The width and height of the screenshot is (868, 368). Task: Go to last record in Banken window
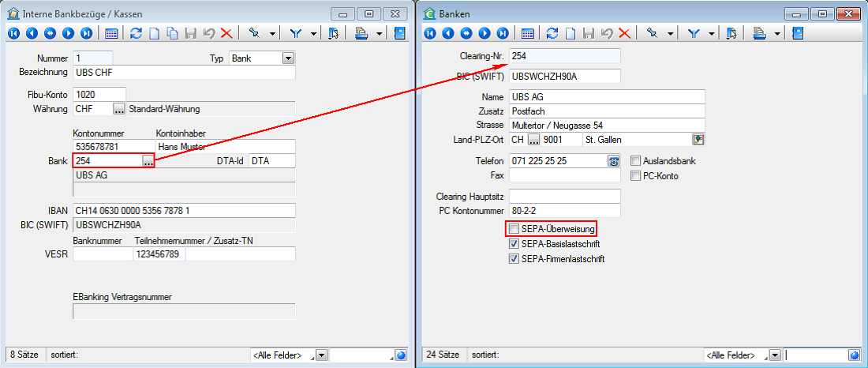[x=503, y=33]
